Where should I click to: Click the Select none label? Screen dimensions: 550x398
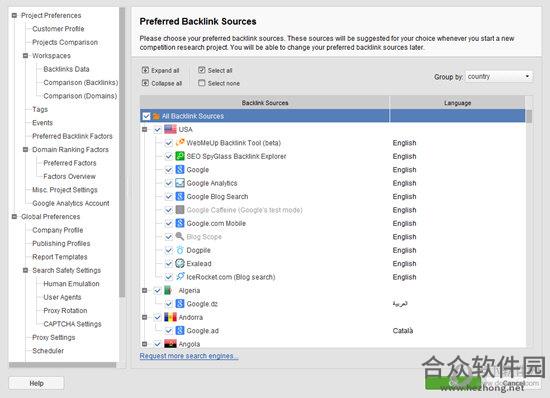pos(224,83)
